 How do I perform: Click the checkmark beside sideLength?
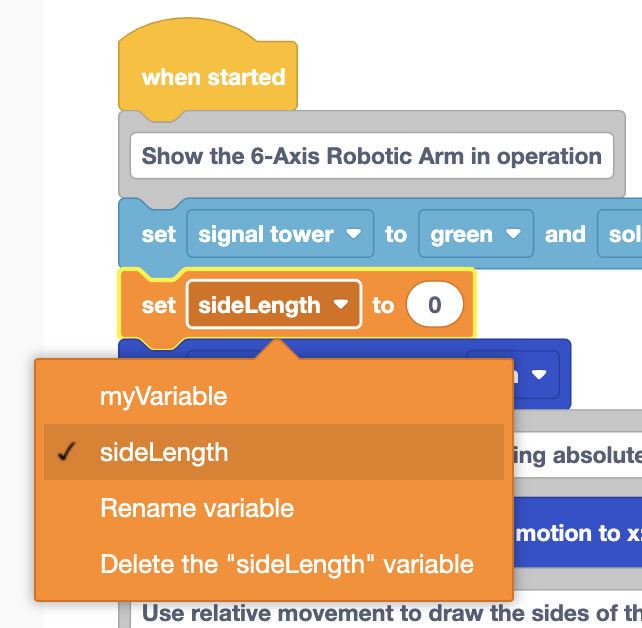pos(66,452)
